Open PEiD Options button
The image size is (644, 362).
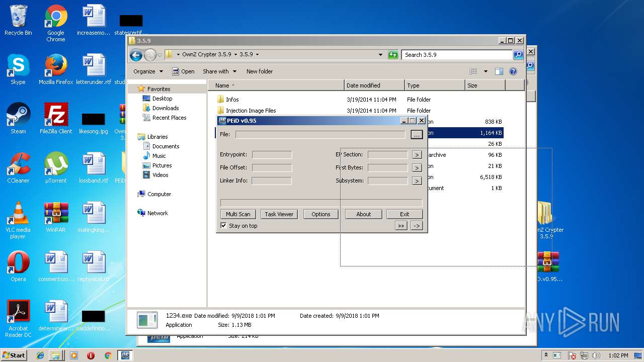point(320,214)
